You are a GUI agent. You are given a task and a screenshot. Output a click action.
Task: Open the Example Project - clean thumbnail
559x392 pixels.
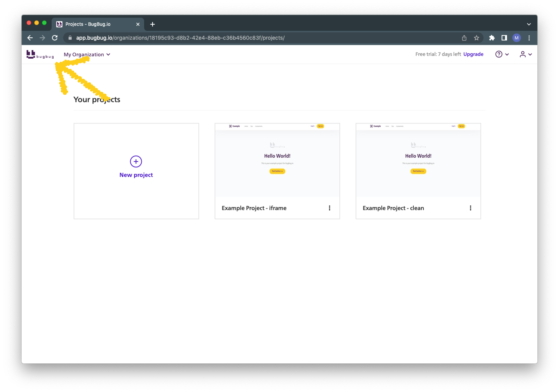[x=418, y=160]
